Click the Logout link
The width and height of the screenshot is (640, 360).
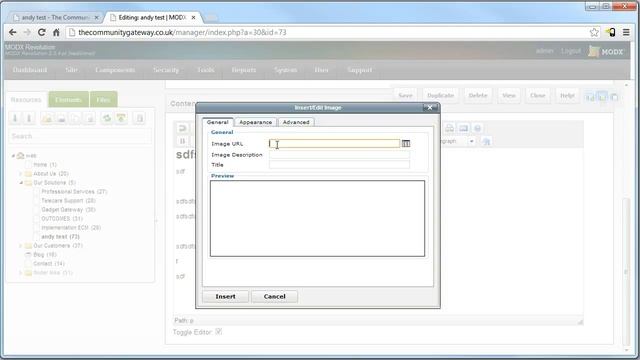pos(571,51)
